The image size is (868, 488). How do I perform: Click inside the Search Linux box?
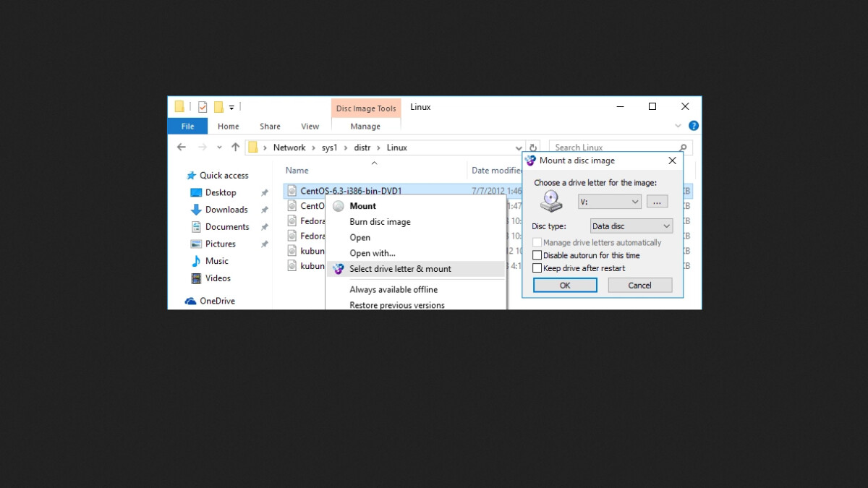[x=618, y=147]
